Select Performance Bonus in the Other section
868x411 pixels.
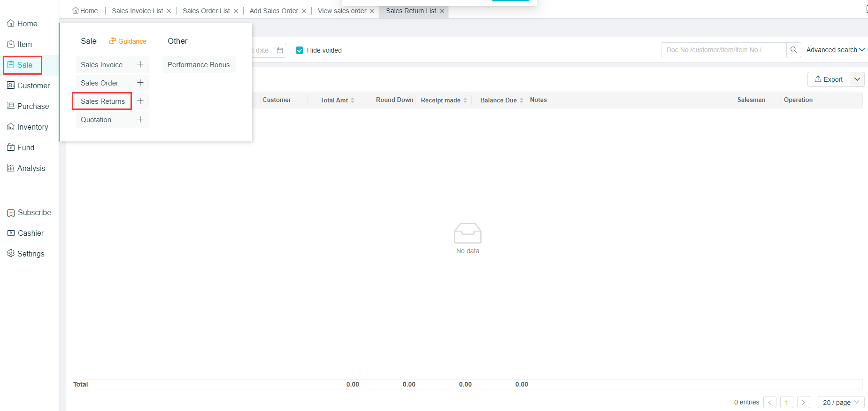click(199, 65)
